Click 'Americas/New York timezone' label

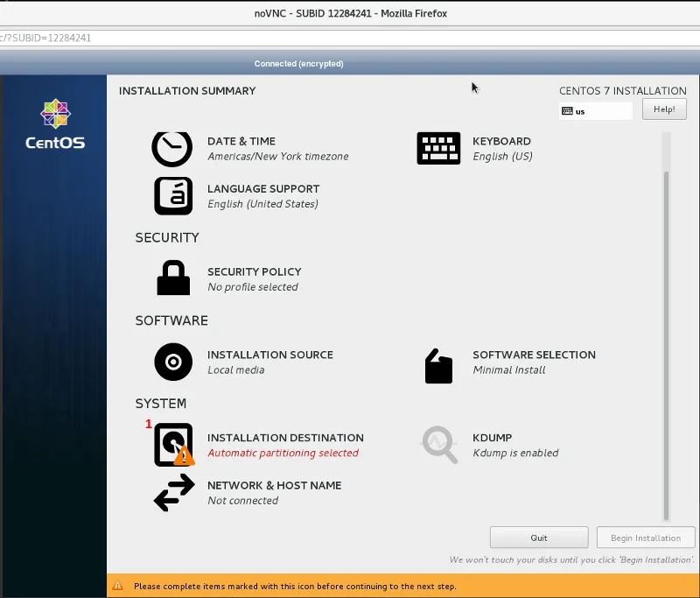(x=277, y=157)
